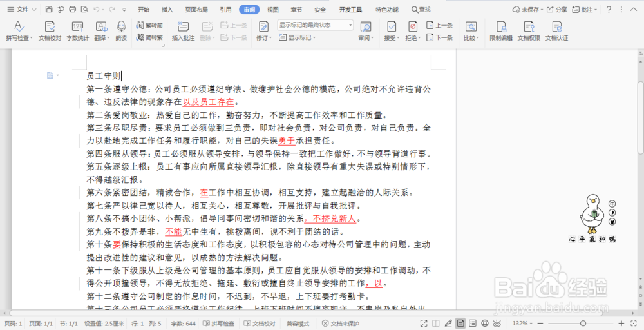Switch to the 视图 tab

coord(272,10)
